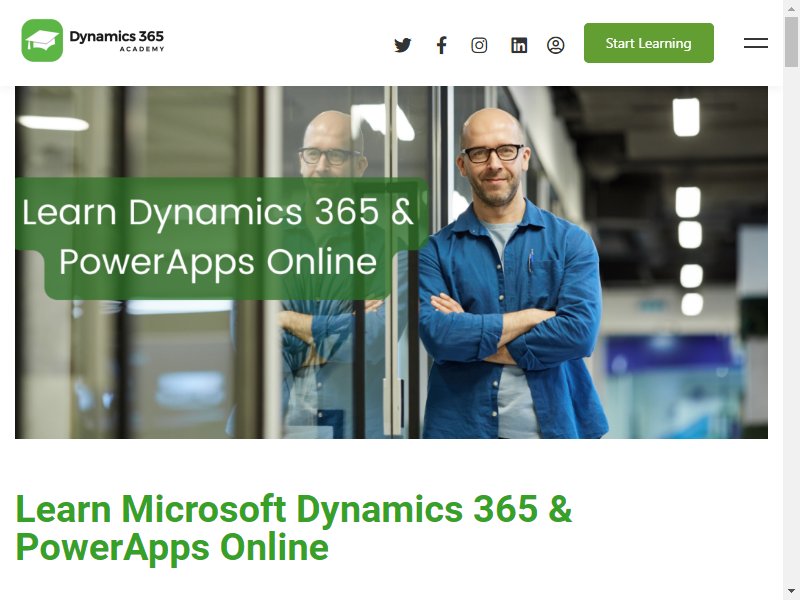Click the vertical scrollbar thumb

point(791,42)
